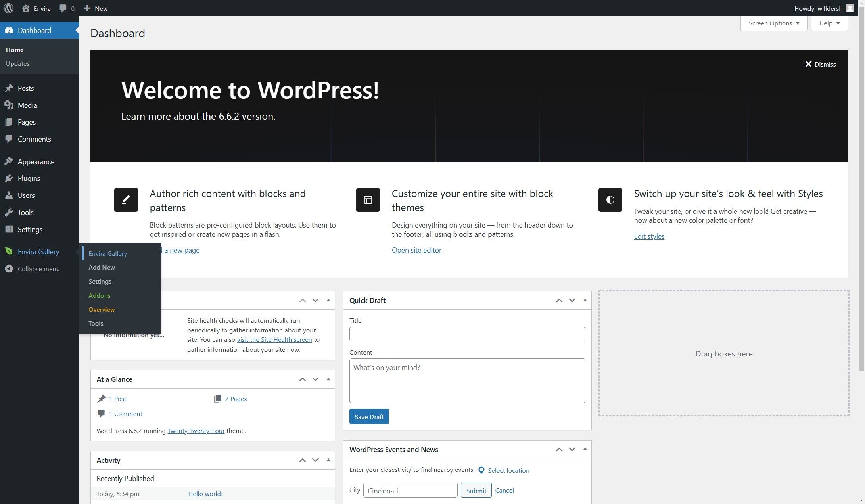The width and height of the screenshot is (865, 504).
Task: Collapse the Activity panel with its triangle
Action: pyautogui.click(x=328, y=460)
